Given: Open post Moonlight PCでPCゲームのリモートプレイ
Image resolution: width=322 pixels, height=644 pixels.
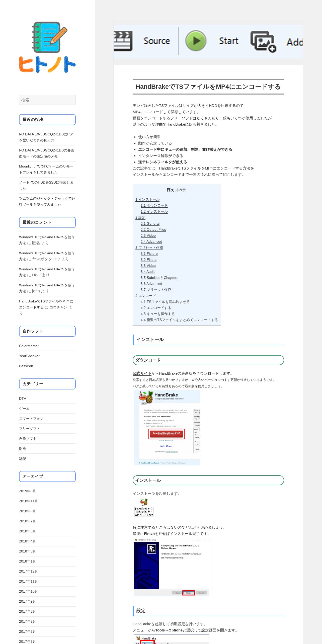Looking at the screenshot, I should coord(46,169).
